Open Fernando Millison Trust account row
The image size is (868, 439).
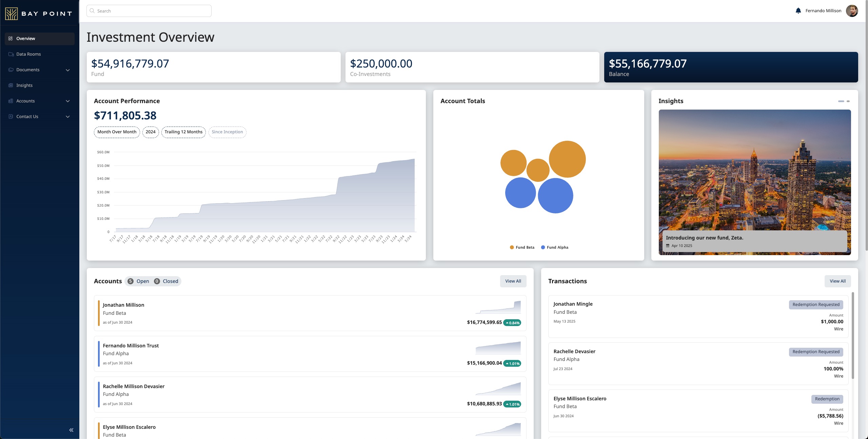(310, 354)
